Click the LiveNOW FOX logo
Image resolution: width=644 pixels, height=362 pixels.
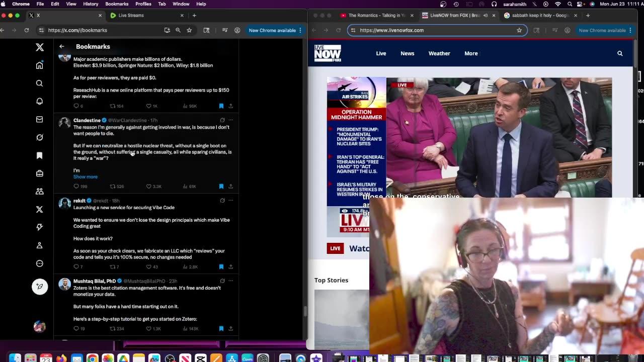click(x=328, y=53)
